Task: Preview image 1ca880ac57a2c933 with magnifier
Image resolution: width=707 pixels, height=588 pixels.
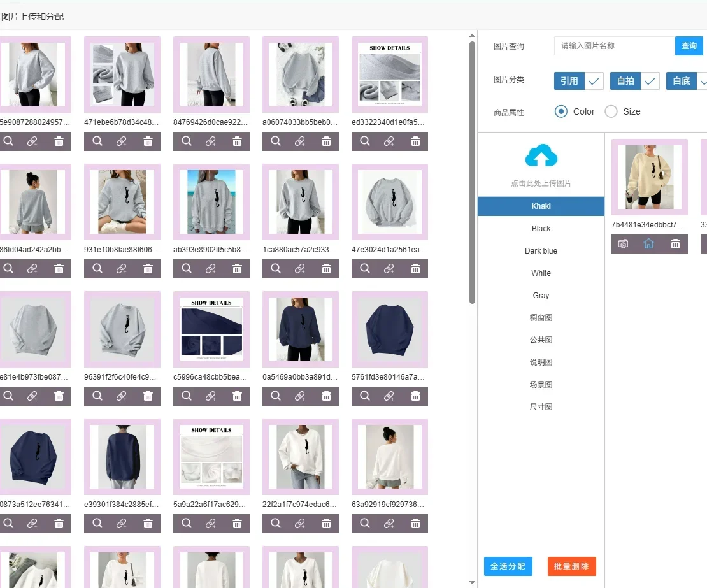Action: pyautogui.click(x=276, y=269)
